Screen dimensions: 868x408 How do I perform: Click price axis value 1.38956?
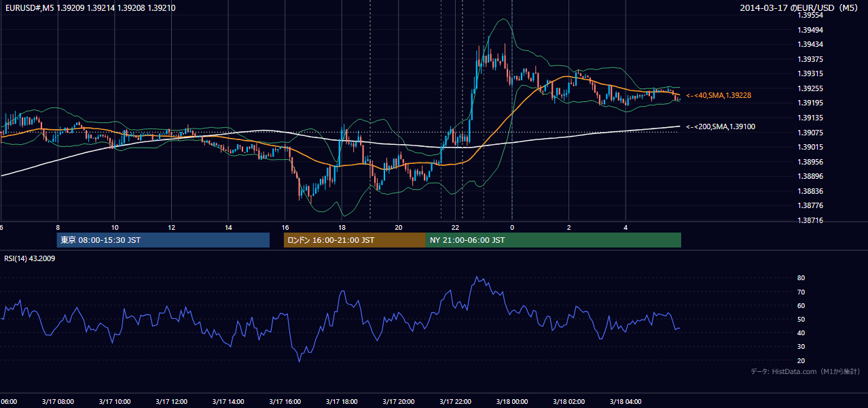pyautogui.click(x=810, y=162)
